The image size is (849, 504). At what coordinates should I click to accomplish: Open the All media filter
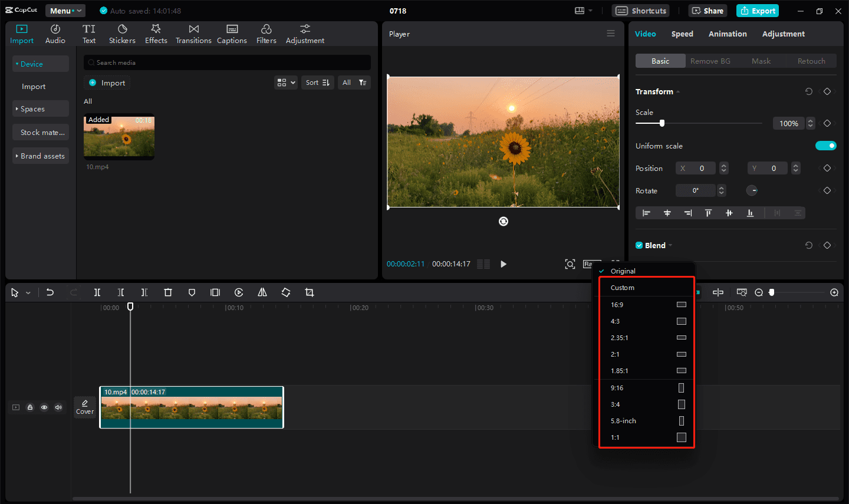[354, 83]
